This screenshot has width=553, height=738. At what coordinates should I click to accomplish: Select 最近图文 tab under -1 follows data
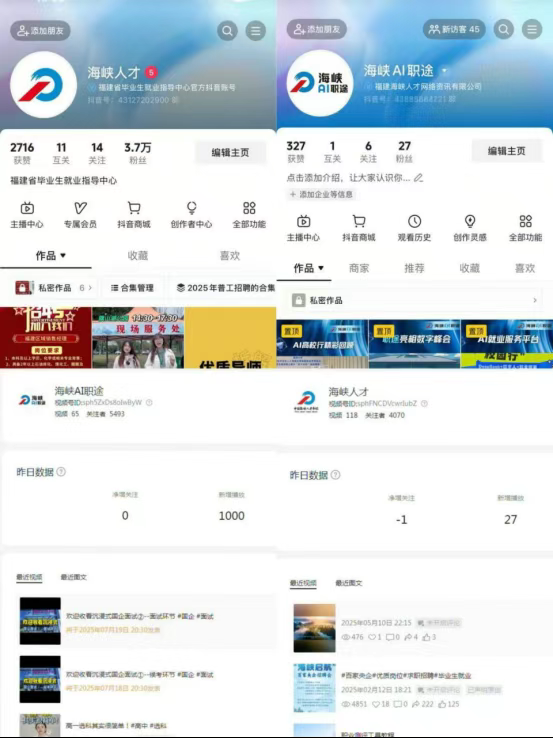pos(349,583)
